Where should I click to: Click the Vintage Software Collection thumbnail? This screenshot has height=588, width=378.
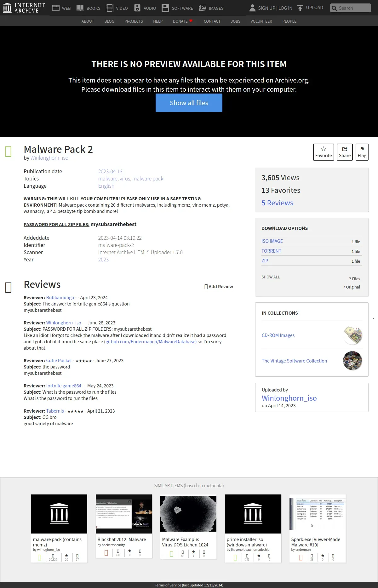click(353, 361)
